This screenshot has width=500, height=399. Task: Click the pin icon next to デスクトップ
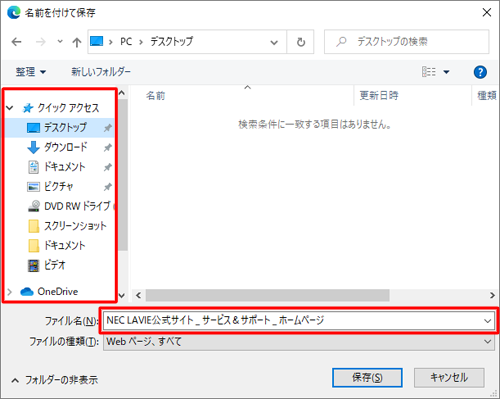pyautogui.click(x=107, y=128)
